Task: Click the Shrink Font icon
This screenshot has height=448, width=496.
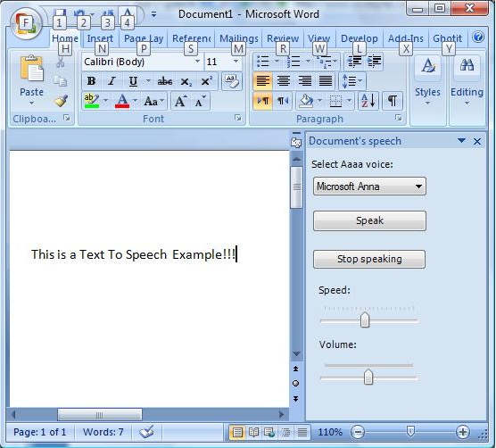Action: point(200,101)
